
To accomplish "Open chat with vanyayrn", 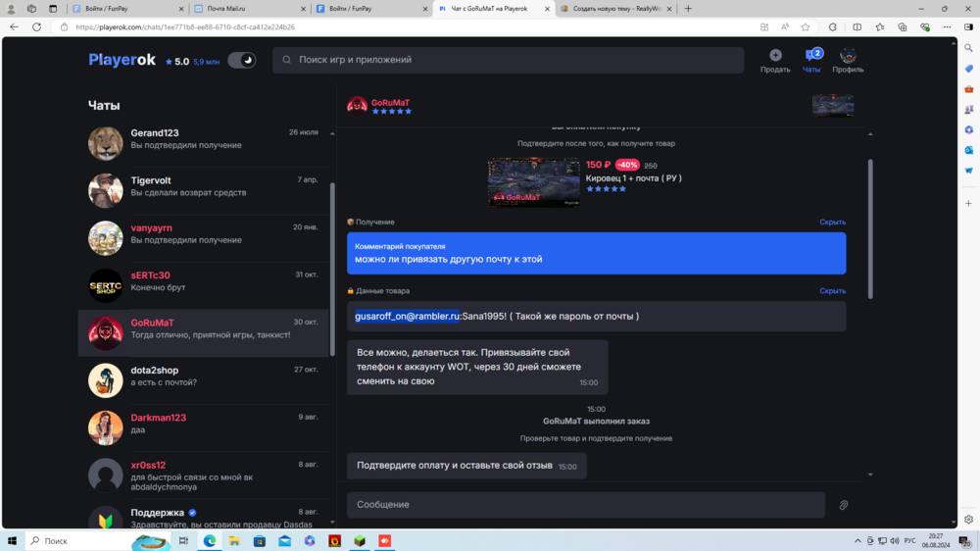I will pyautogui.click(x=203, y=237).
